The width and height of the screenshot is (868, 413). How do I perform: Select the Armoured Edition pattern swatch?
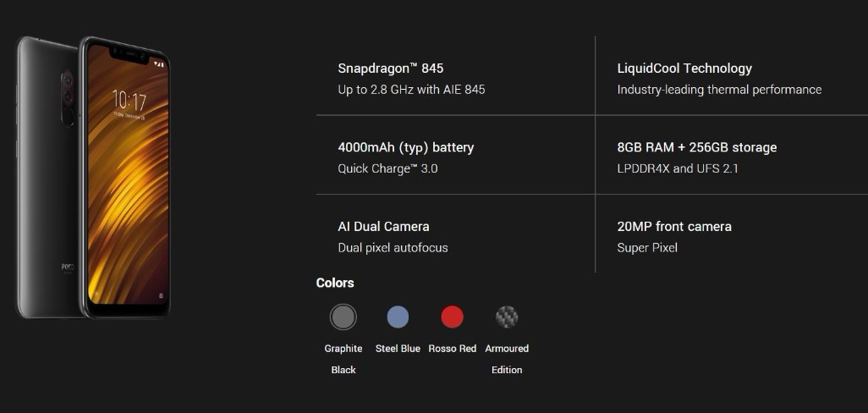pos(507,317)
